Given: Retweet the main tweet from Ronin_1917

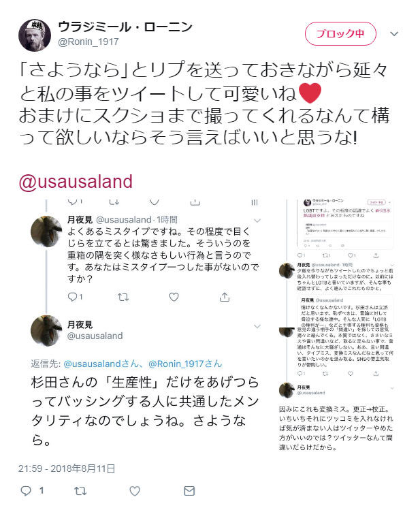Looking at the screenshot, I should pos(80,490).
